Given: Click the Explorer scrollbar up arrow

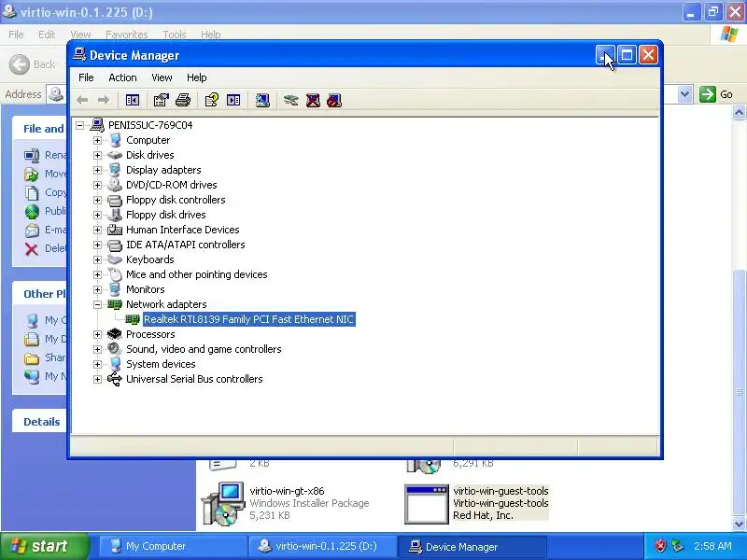Looking at the screenshot, I should tap(739, 112).
